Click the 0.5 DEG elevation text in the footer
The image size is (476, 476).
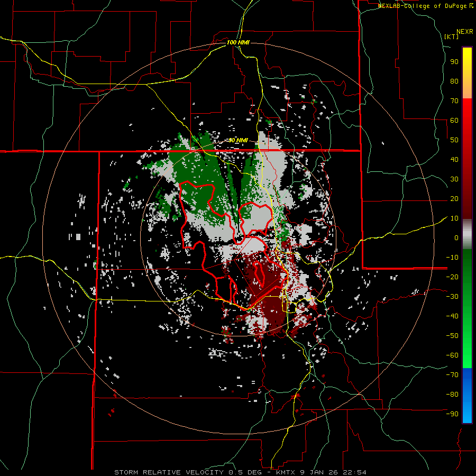point(245,472)
